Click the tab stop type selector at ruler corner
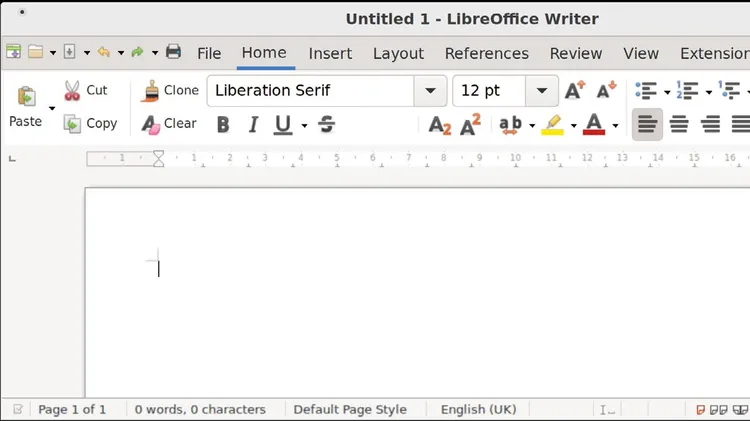Screen dimensions: 750x421 12,158
